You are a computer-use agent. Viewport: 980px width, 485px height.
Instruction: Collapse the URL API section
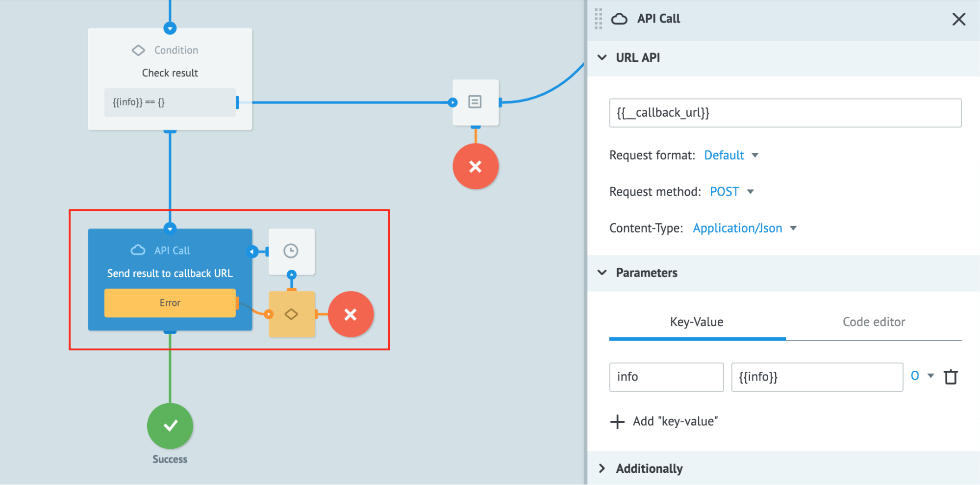pos(603,57)
